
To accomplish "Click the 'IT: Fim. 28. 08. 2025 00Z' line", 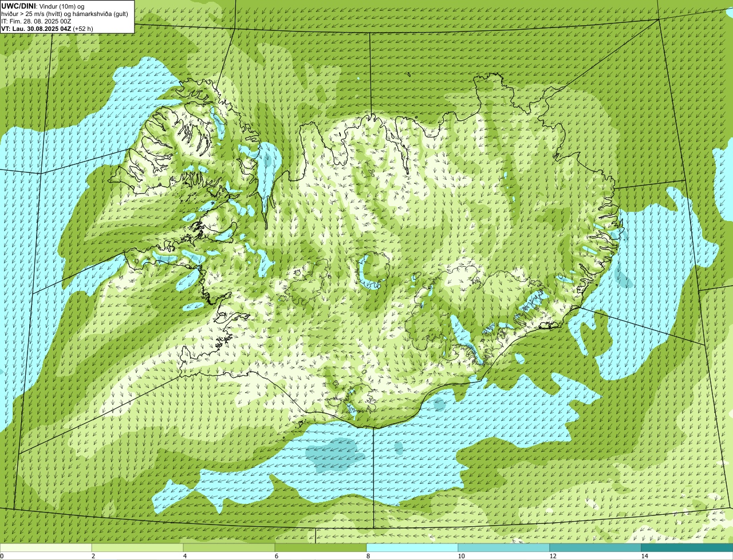I will (36, 21).
